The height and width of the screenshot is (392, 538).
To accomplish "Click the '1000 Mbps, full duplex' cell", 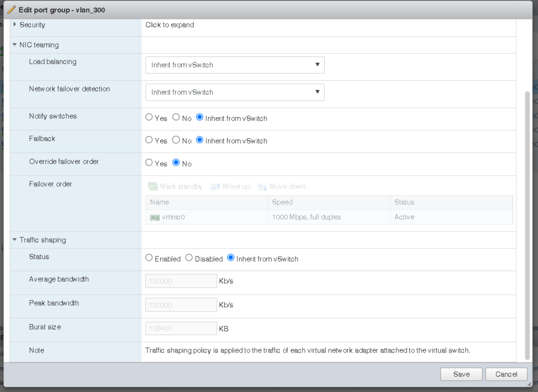I will [x=306, y=217].
